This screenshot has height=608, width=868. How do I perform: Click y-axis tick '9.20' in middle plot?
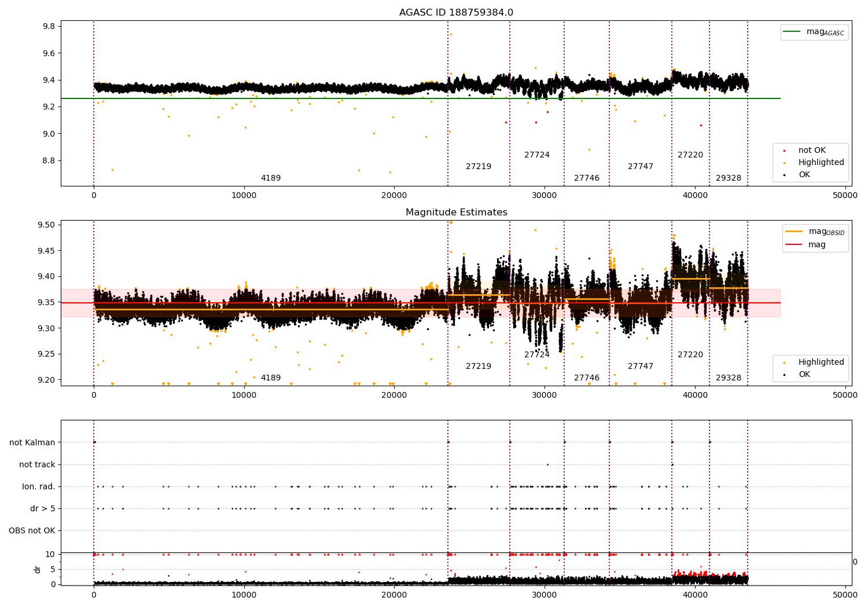(47, 380)
